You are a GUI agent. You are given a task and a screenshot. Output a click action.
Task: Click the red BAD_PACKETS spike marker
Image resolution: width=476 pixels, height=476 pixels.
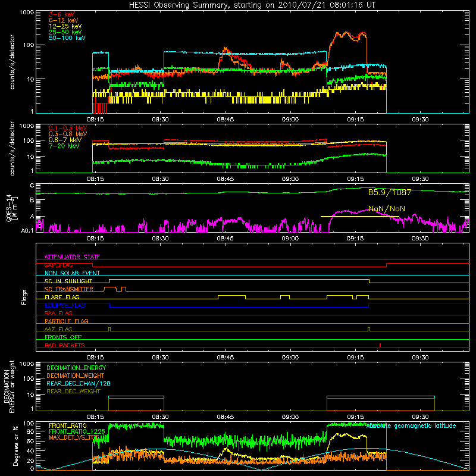point(380,345)
